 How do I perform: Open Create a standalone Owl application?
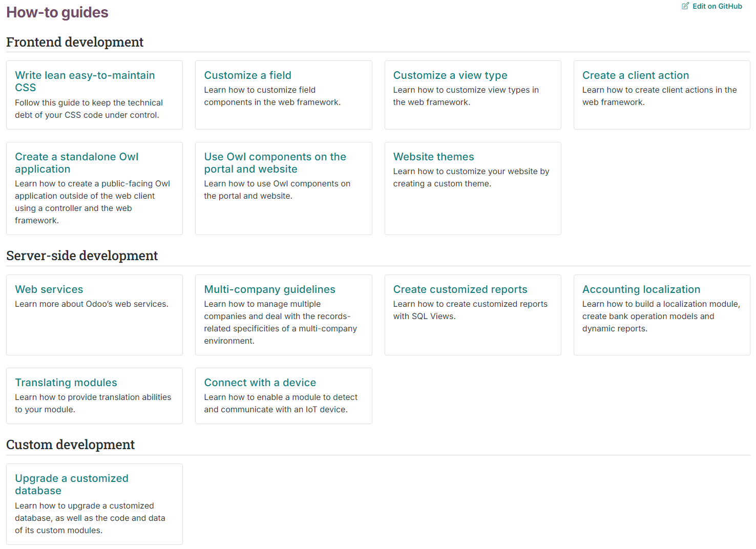tap(94, 188)
